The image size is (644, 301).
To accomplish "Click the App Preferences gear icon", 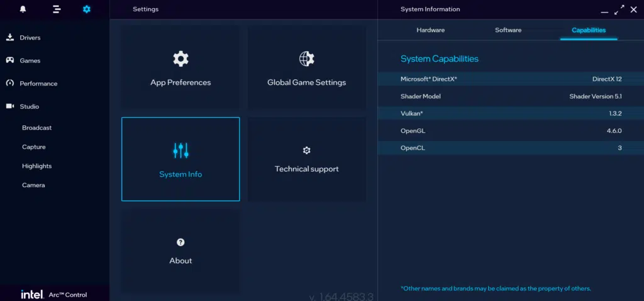I will coord(180,59).
